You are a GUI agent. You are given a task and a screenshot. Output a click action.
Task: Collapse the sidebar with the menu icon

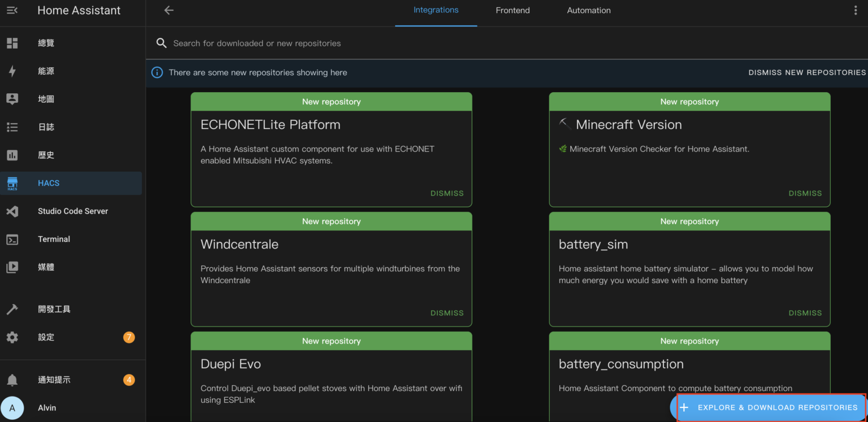click(12, 10)
